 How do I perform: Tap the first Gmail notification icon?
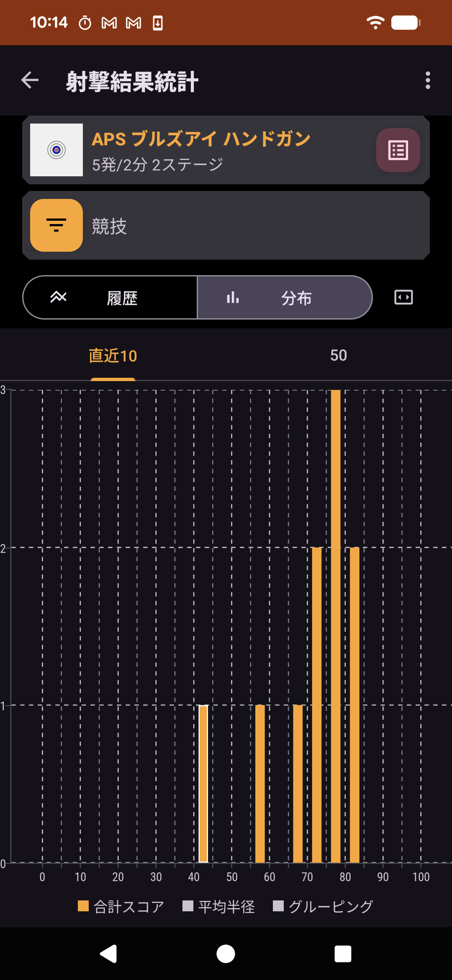coord(109,23)
